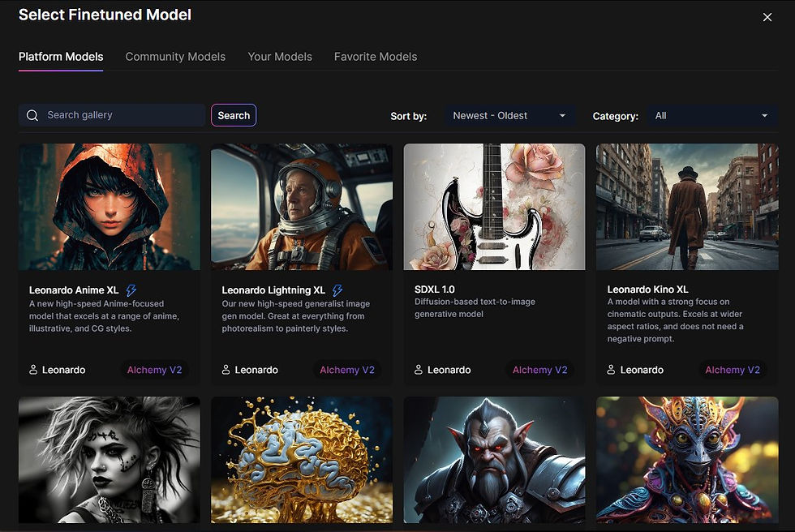Viewport: 795px width, 532px height.
Task: Switch to the Community Models tab
Action: point(174,57)
